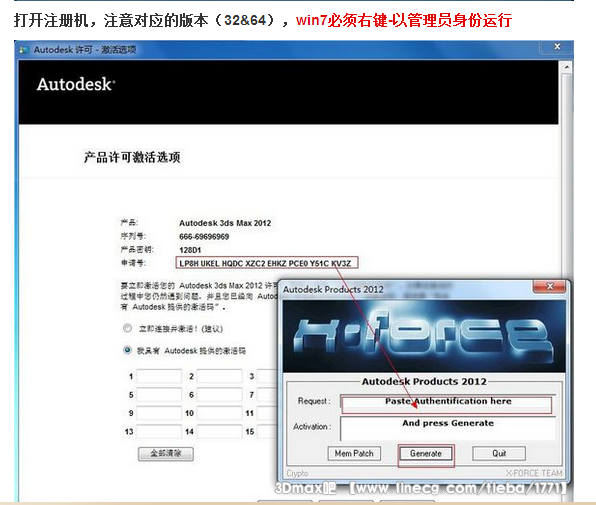This screenshot has height=505, width=596.
Task: Click the scroll-up arrow in license window
Action: pyautogui.click(x=566, y=67)
